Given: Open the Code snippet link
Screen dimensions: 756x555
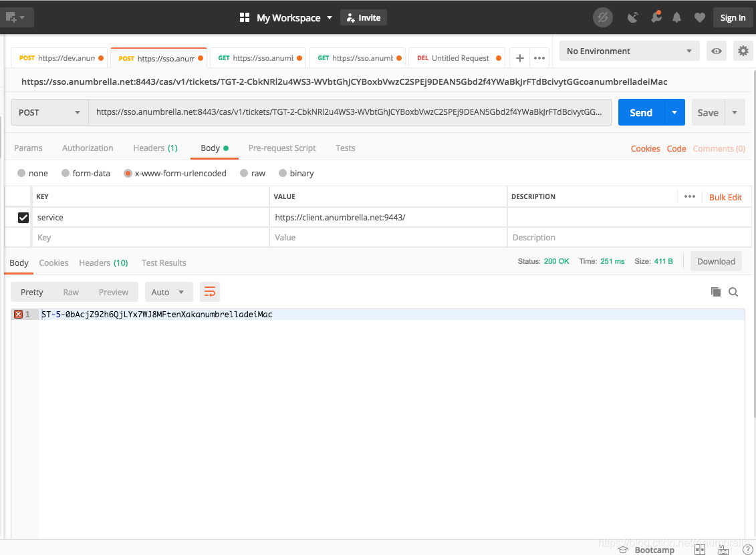Looking at the screenshot, I should point(676,148).
